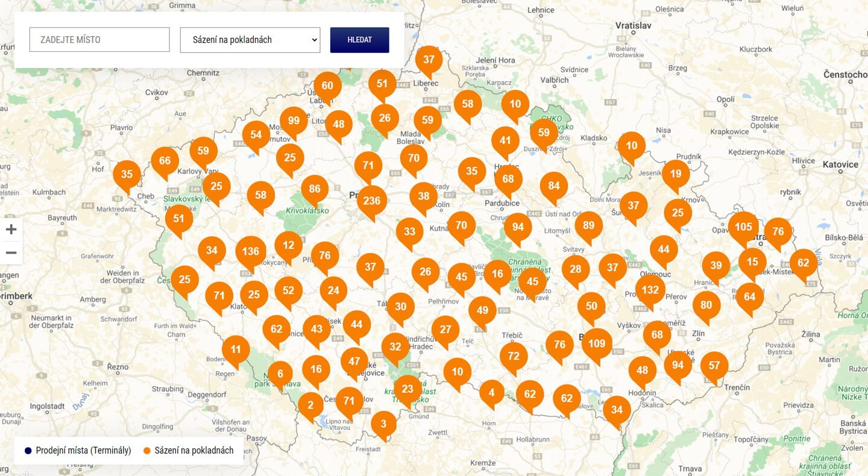
Task: Open the cluster marker labeled 136
Action: tap(251, 252)
